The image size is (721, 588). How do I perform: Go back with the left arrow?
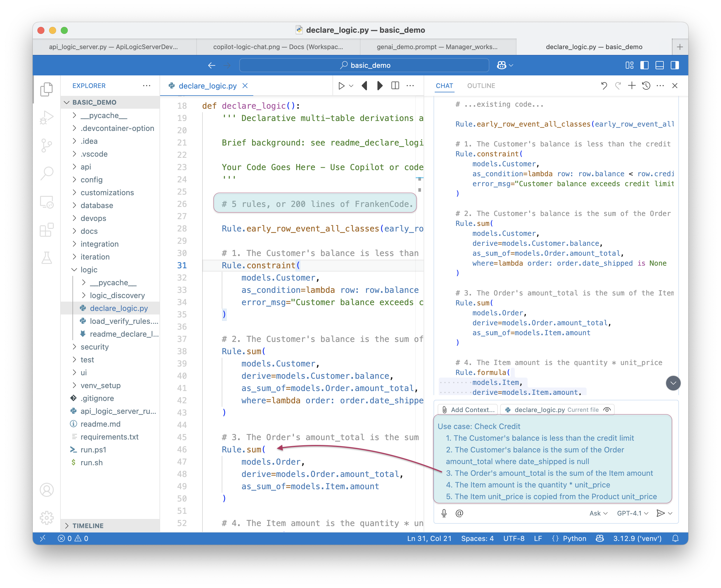(x=212, y=65)
